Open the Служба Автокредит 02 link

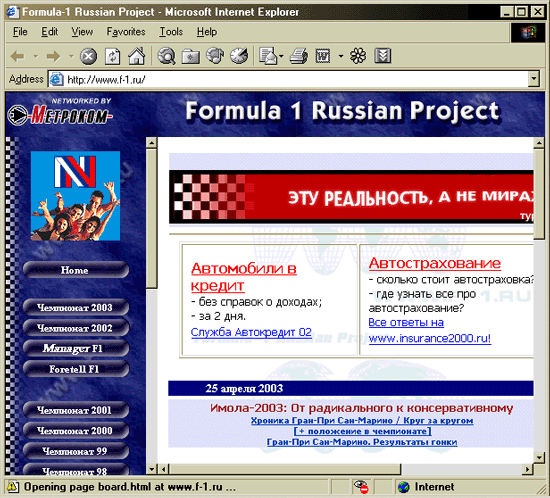251,332
